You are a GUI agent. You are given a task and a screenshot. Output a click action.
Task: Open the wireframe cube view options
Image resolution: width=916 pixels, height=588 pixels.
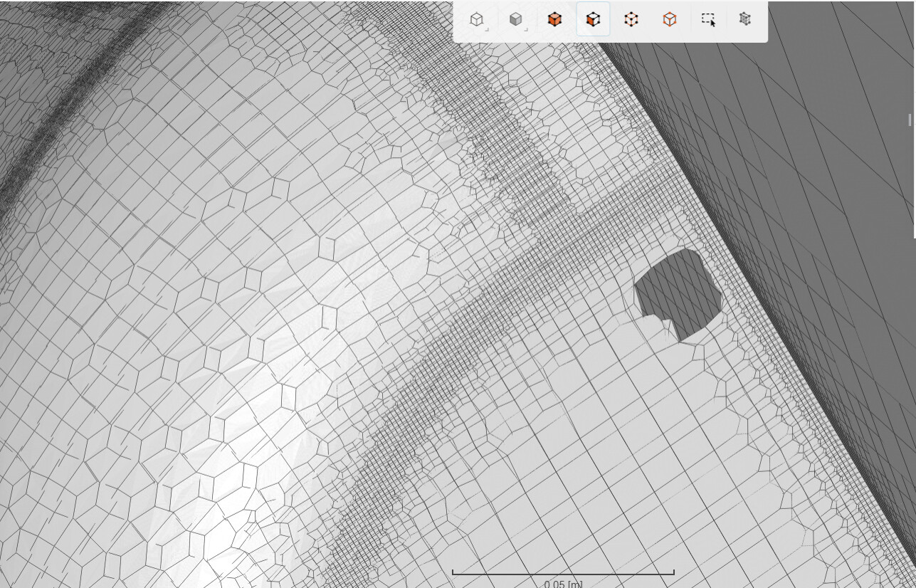pos(478,20)
